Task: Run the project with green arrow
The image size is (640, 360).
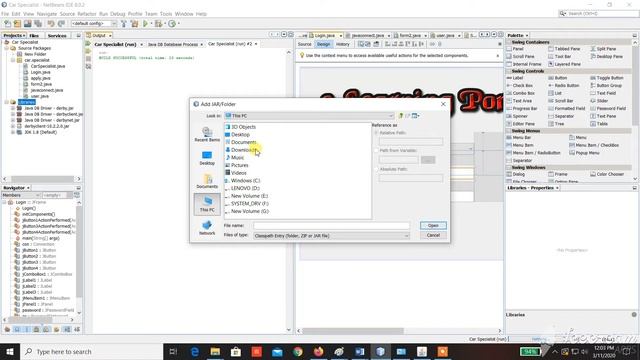Action: 145,24
